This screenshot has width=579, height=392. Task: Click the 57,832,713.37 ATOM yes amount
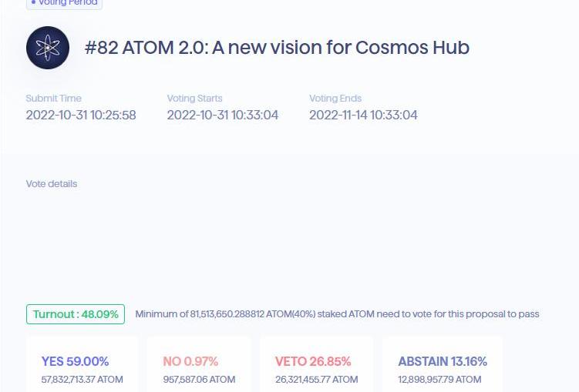click(82, 380)
